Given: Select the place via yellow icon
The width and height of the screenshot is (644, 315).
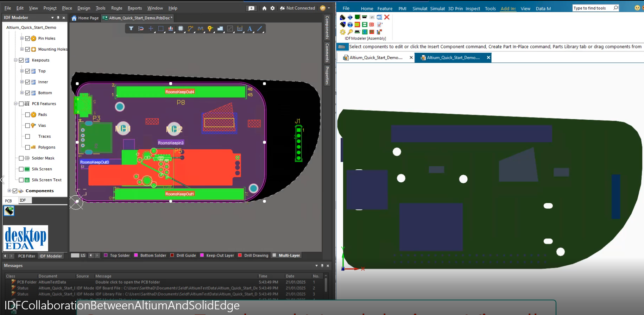Looking at the screenshot, I should pyautogui.click(x=210, y=29).
